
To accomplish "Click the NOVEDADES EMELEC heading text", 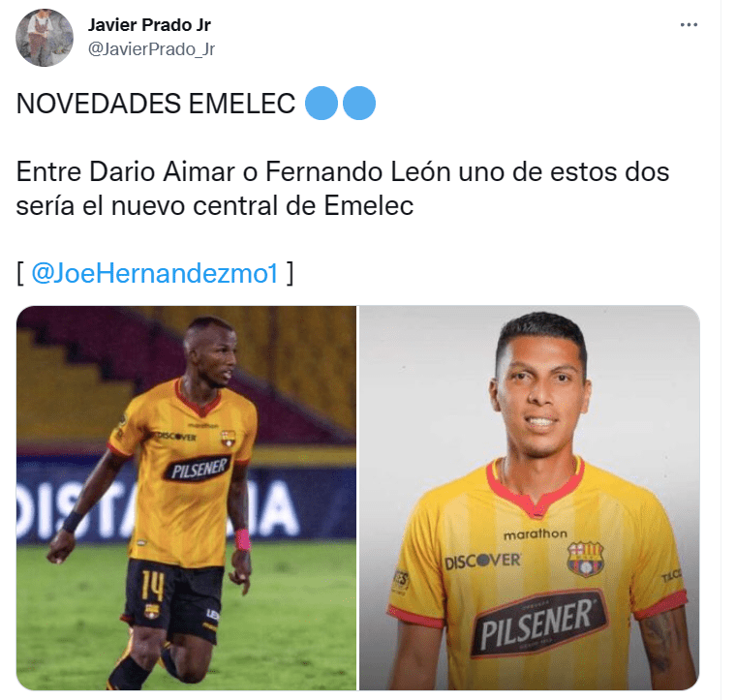I will pos(156,104).
